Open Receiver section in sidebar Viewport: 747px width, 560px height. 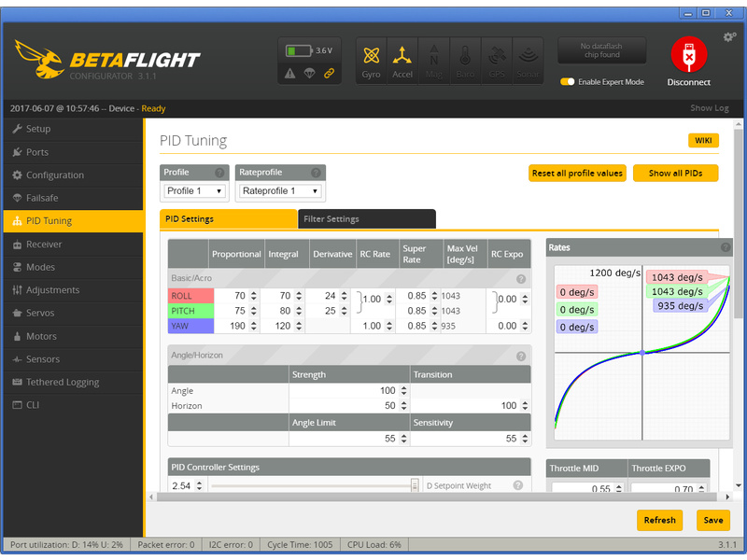(x=44, y=245)
